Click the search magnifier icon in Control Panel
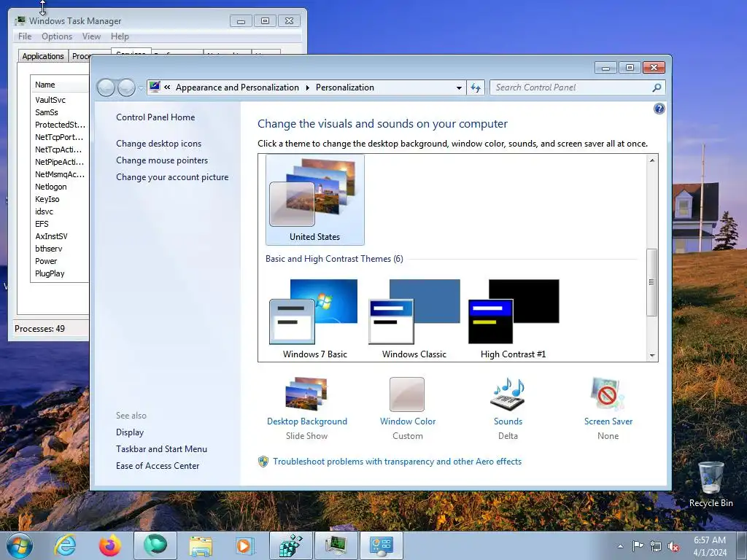This screenshot has width=747, height=560. (657, 87)
